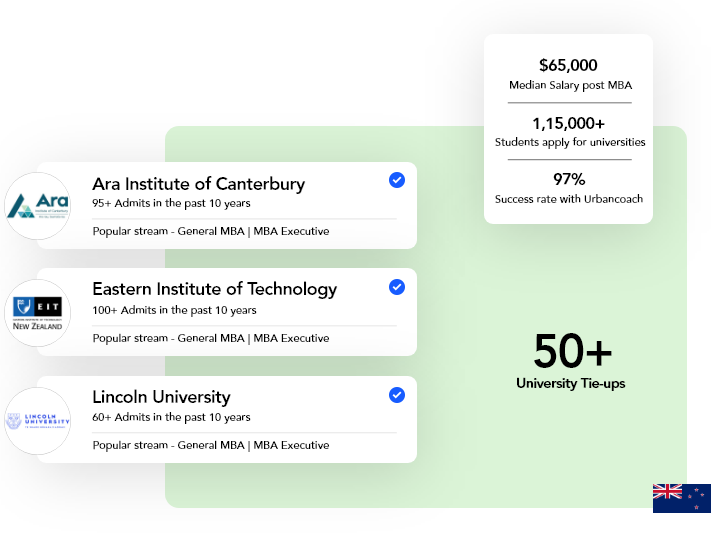Open the Eastern Institute of Technology title
Viewport: 711px width, 557px height.
pos(214,289)
